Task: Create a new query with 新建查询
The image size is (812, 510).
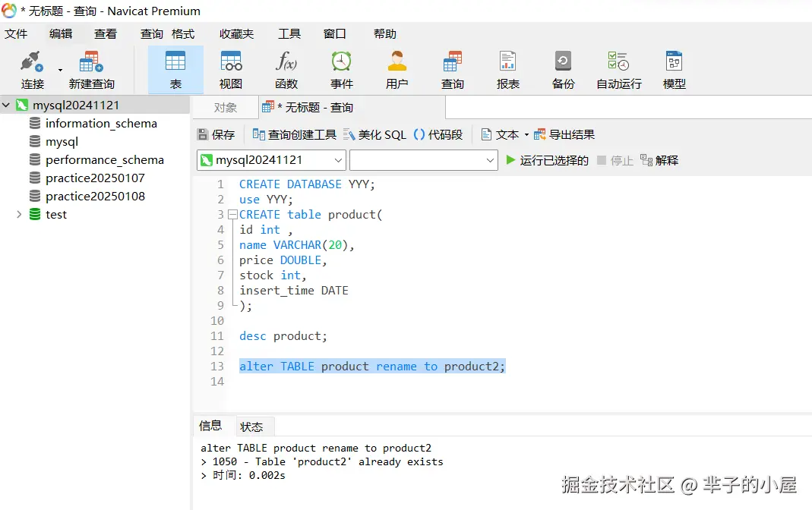Action: (x=91, y=70)
